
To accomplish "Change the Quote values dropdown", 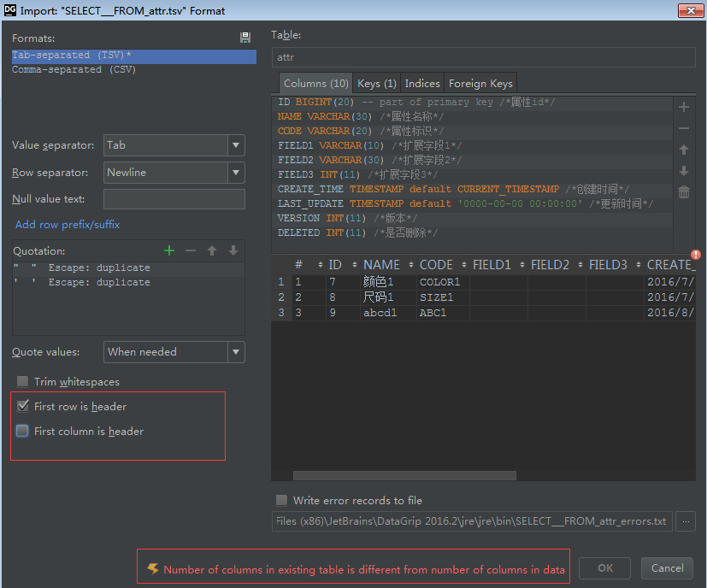I will pos(238,352).
